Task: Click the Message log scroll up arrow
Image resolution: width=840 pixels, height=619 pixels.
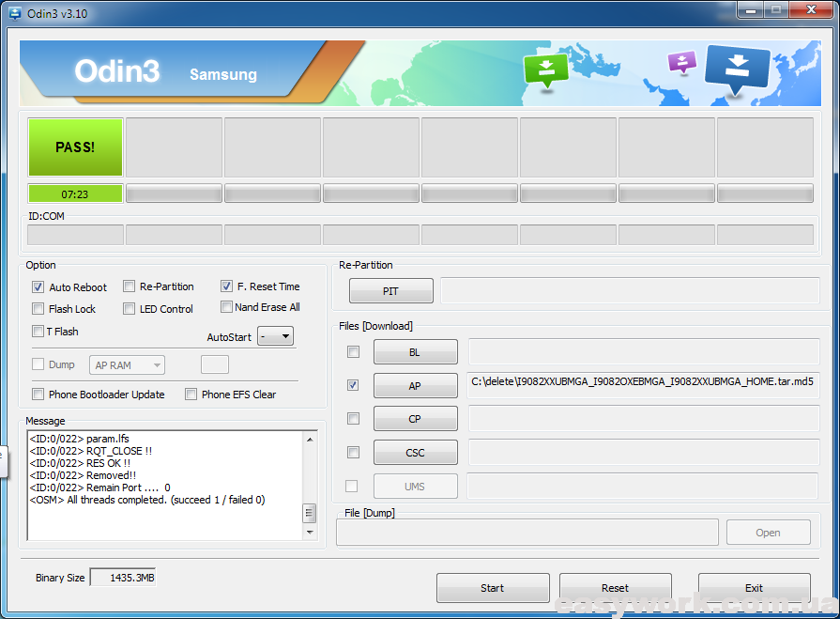Action: click(310, 440)
